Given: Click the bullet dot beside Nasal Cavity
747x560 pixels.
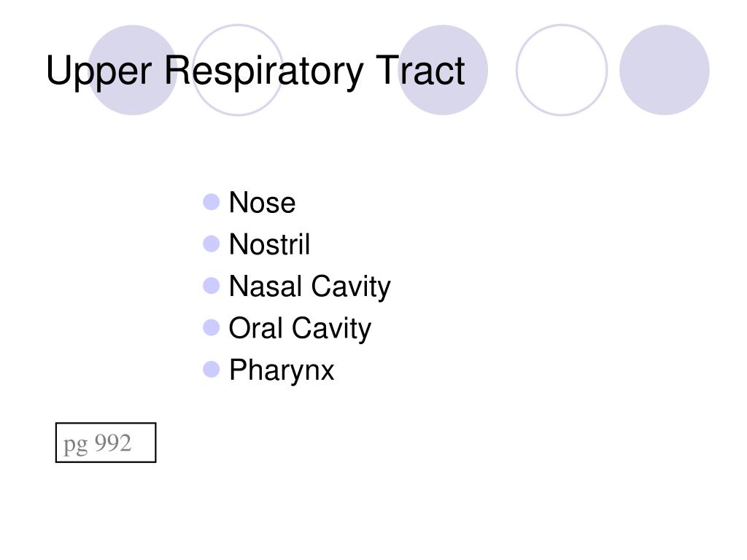Looking at the screenshot, I should click(211, 286).
